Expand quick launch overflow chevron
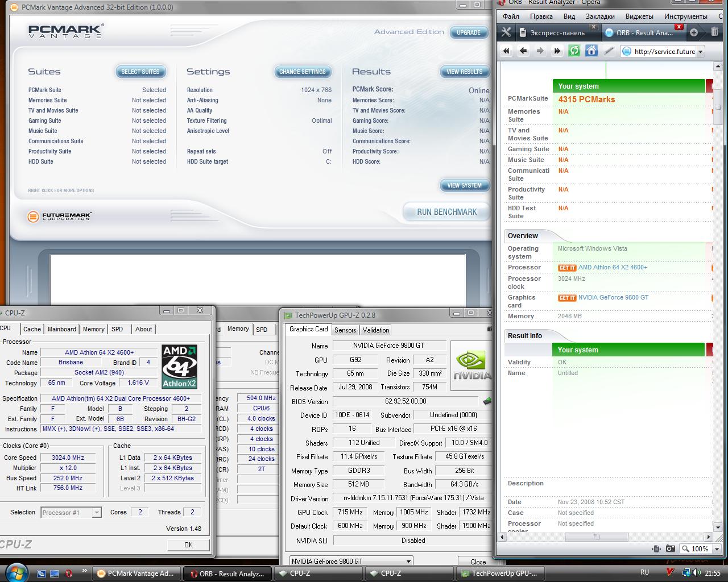 coord(85,571)
